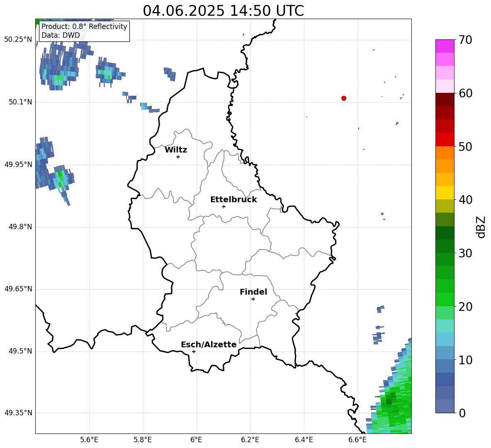Screen dimensions: 491x448
Task: Click the colorbar tick label 10
Action: [465, 361]
